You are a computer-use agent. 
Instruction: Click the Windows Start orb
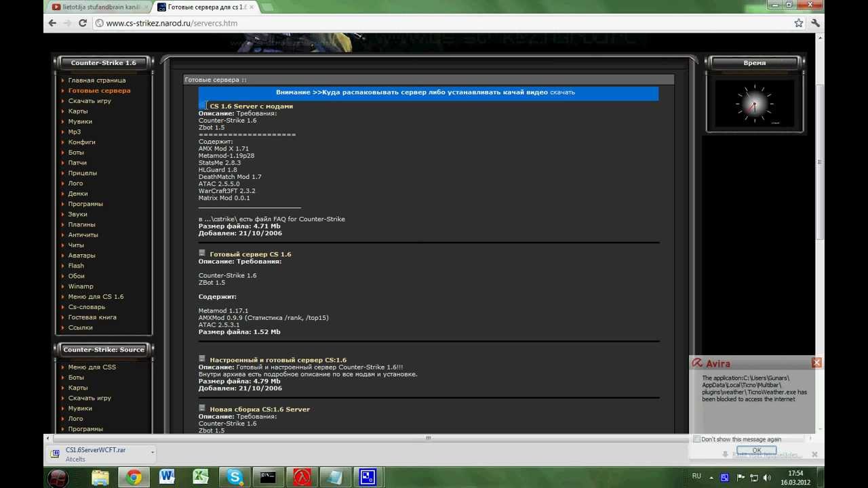[x=59, y=478]
